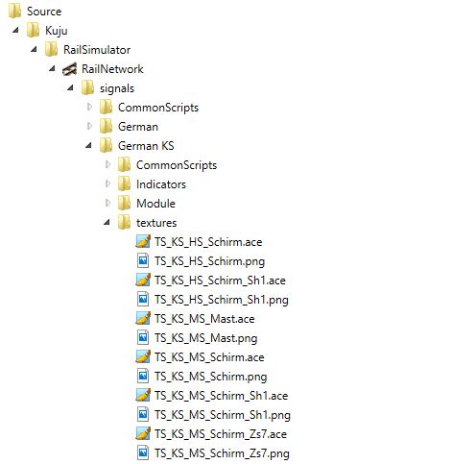This screenshot has width=476, height=464.
Task: Select the Source folder label
Action: point(44,12)
